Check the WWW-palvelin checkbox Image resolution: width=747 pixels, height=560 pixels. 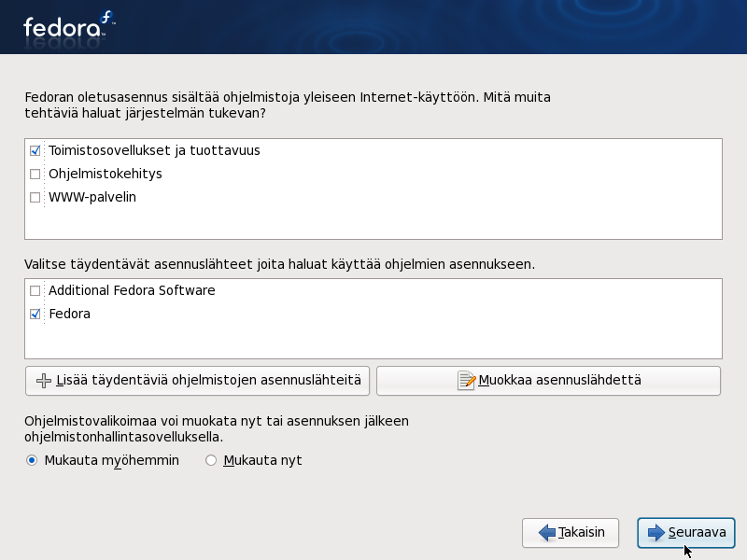pyautogui.click(x=35, y=197)
